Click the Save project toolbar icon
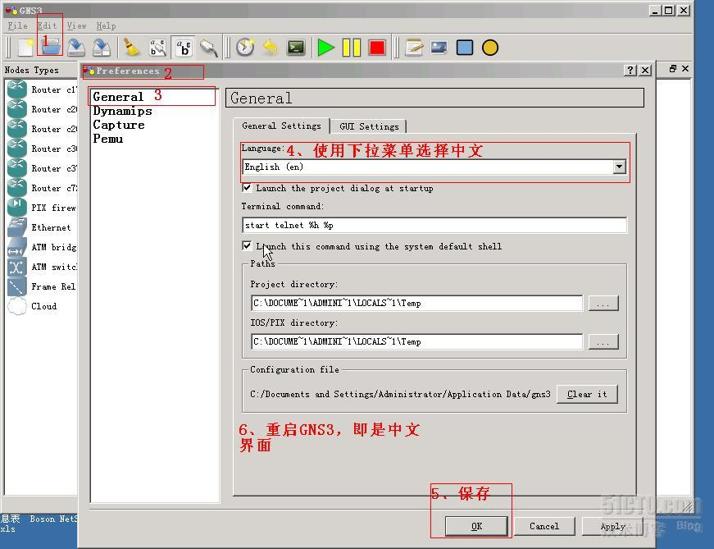 [76, 47]
